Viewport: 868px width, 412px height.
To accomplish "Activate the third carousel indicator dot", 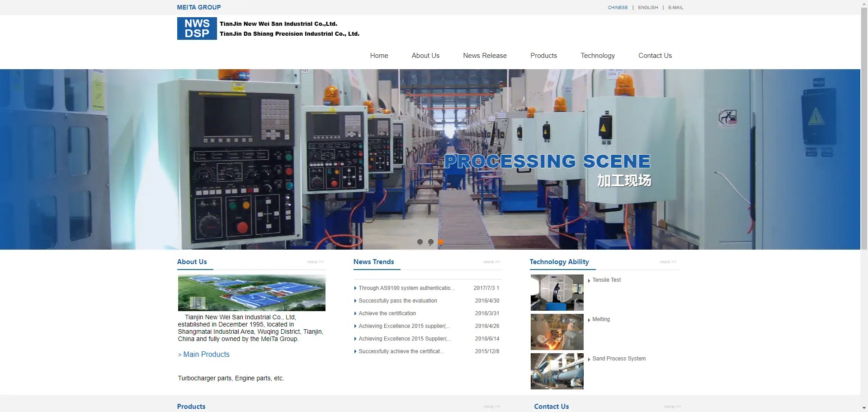I will (442, 242).
